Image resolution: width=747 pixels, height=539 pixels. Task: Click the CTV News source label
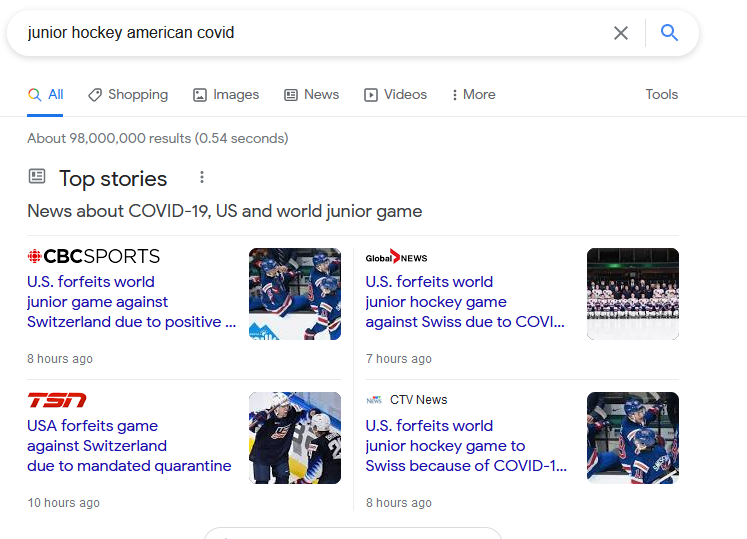[407, 400]
